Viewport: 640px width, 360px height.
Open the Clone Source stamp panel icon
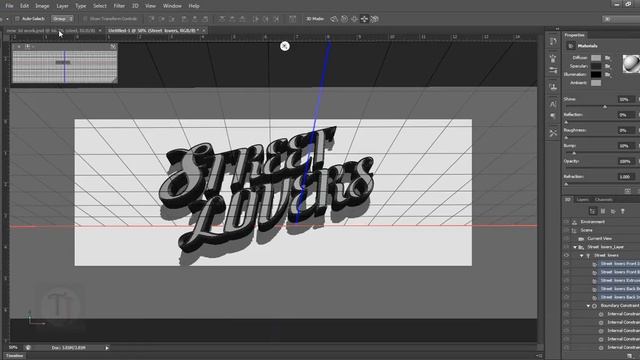(553, 87)
